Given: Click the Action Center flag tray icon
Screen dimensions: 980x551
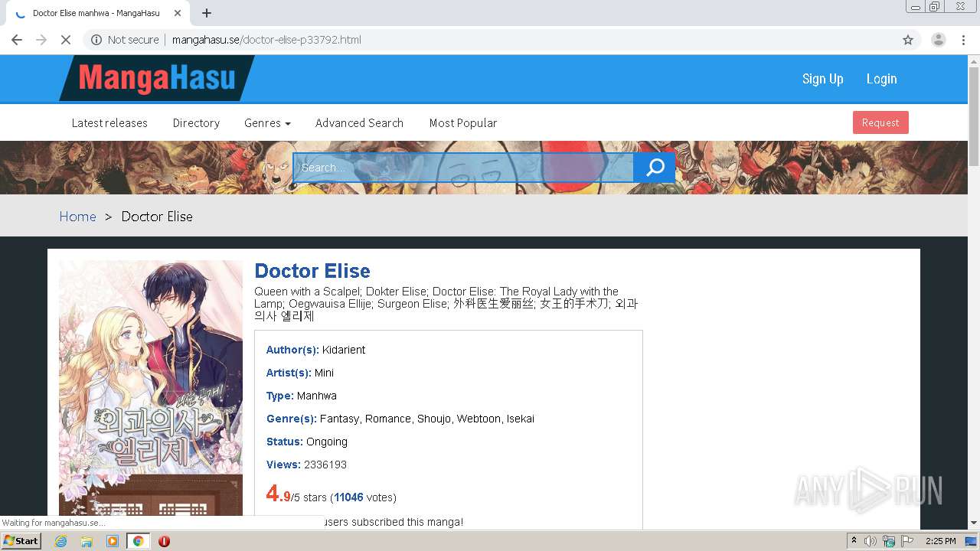Looking at the screenshot, I should tap(907, 541).
